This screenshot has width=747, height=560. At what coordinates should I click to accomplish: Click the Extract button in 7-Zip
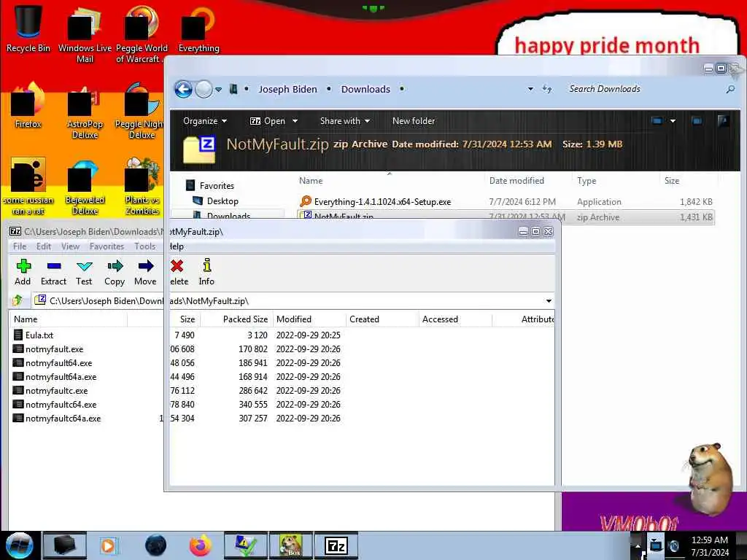tap(53, 272)
